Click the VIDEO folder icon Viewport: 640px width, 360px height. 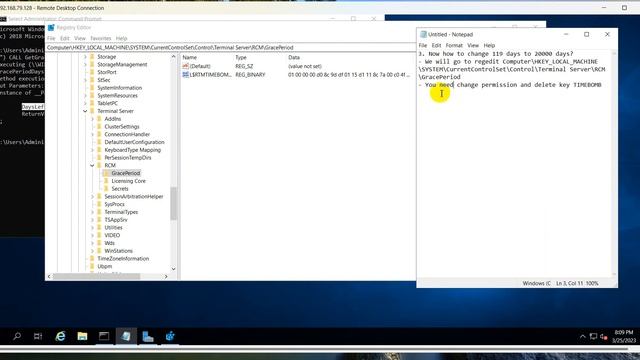[x=100, y=235]
